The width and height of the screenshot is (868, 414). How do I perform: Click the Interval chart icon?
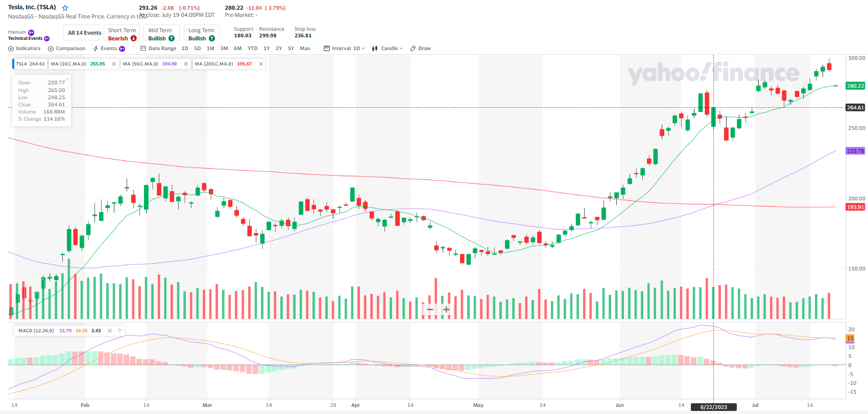327,49
